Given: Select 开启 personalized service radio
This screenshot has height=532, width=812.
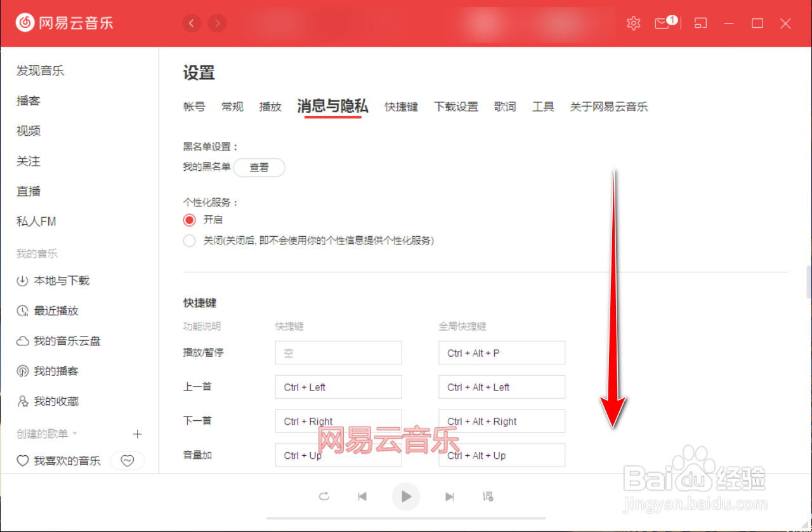Looking at the screenshot, I should (x=189, y=220).
